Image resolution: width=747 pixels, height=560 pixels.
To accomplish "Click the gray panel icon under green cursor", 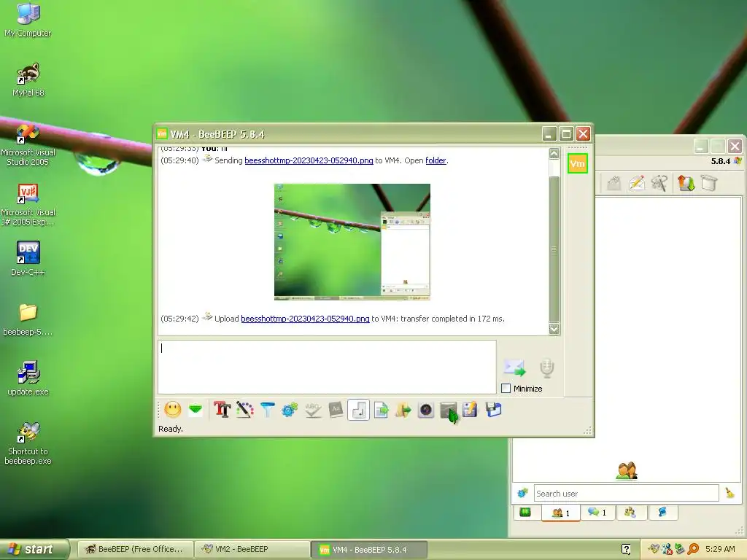I will [449, 410].
